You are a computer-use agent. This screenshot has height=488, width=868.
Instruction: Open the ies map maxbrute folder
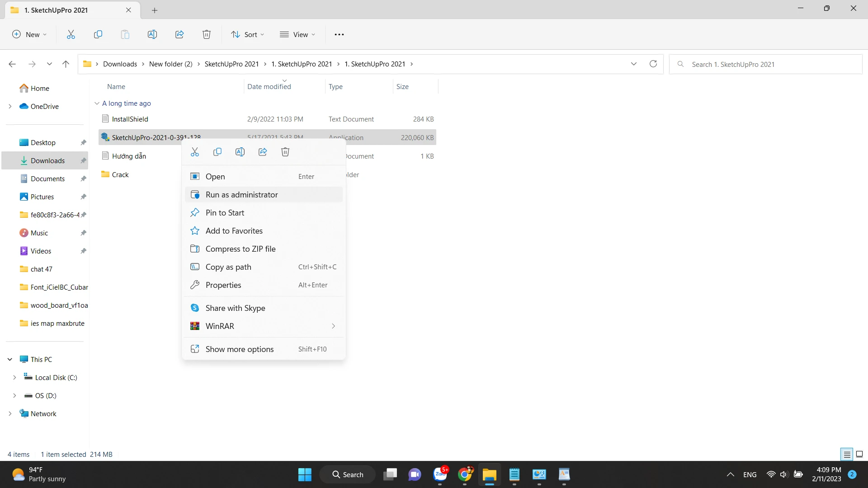pyautogui.click(x=57, y=324)
